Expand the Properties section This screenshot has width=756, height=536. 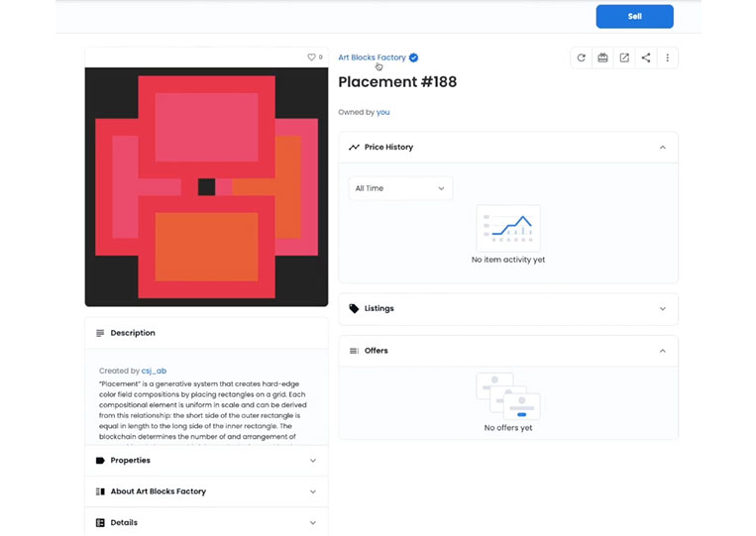click(x=313, y=461)
